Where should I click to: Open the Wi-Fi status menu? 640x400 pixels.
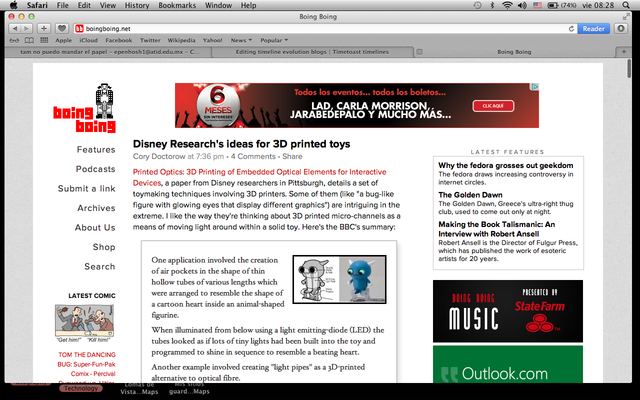[x=507, y=5]
